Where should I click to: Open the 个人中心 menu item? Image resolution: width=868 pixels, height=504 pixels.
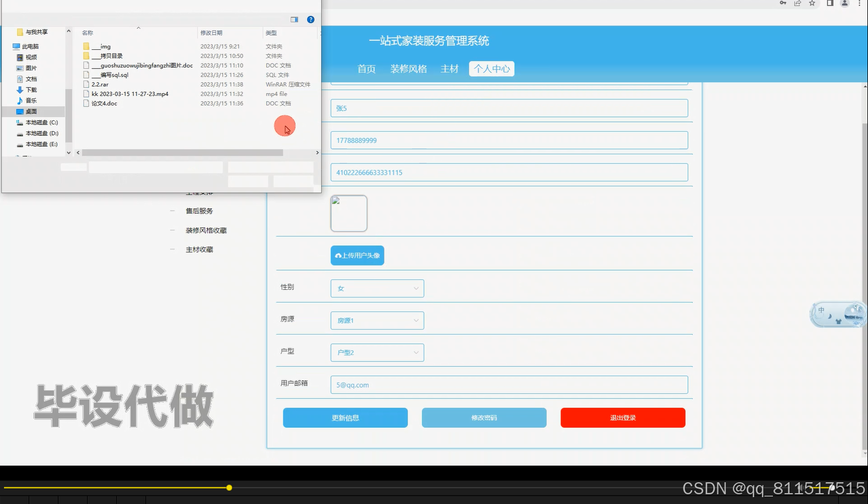click(491, 69)
